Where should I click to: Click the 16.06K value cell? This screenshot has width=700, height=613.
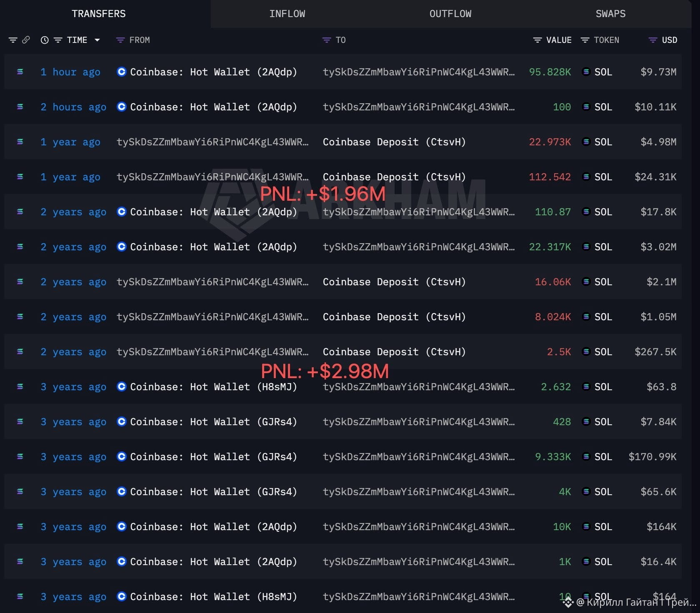pos(553,282)
